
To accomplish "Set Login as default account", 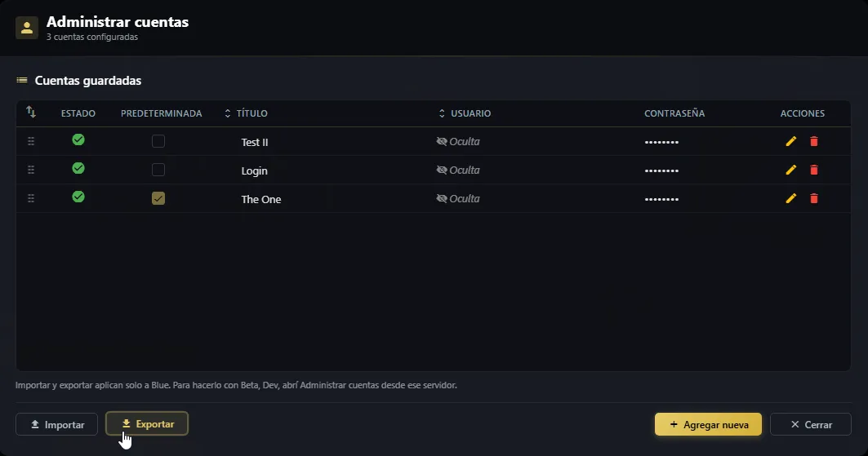I will coord(158,169).
